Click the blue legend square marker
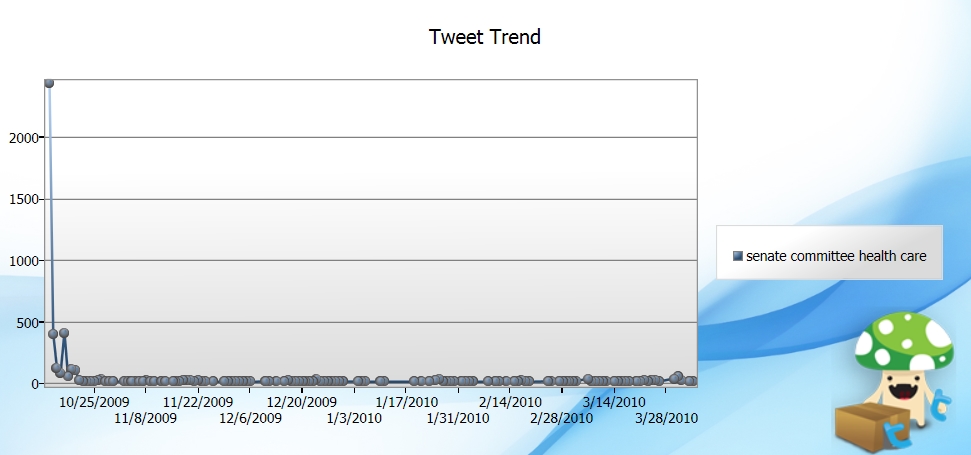 pos(738,256)
